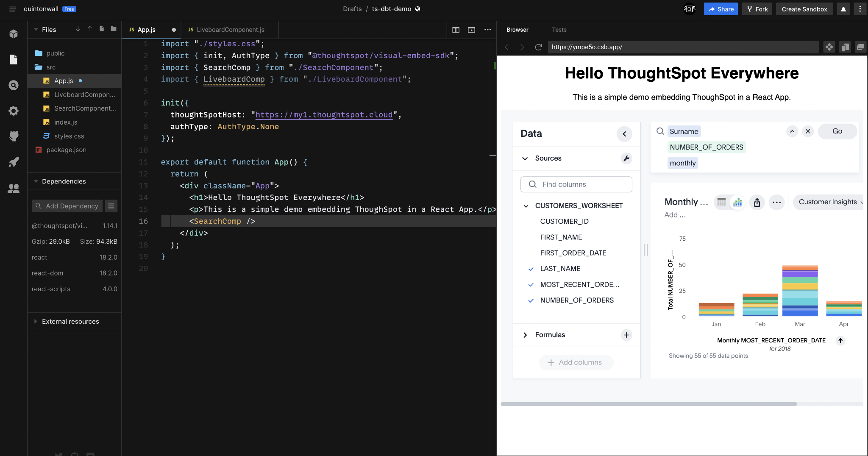This screenshot has width=868, height=456.
Task: Click the upload arrow in Files header
Action: click(90, 29)
